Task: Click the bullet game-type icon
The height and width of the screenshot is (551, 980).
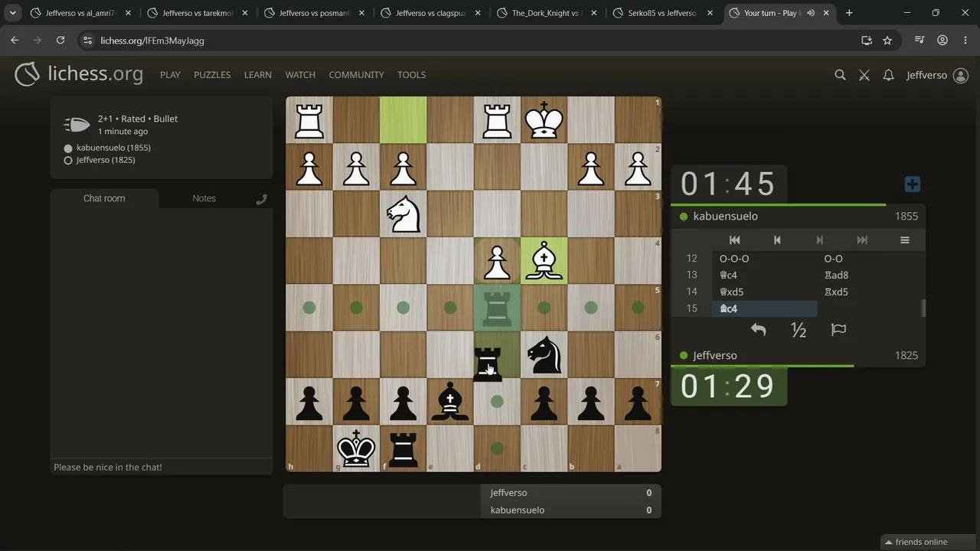Action: (77, 125)
